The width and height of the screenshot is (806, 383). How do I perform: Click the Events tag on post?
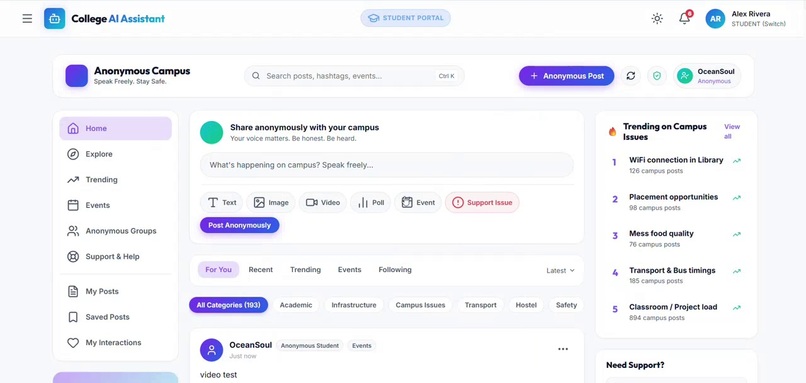coord(361,345)
